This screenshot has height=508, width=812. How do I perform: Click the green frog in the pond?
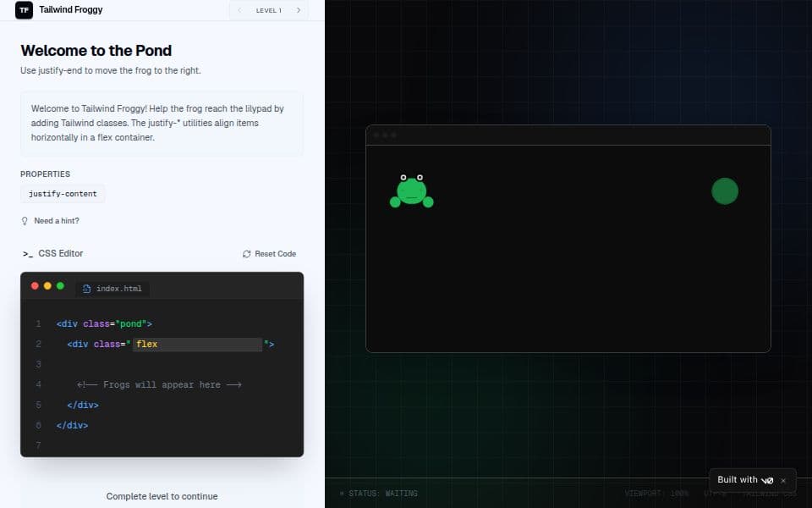click(x=411, y=191)
